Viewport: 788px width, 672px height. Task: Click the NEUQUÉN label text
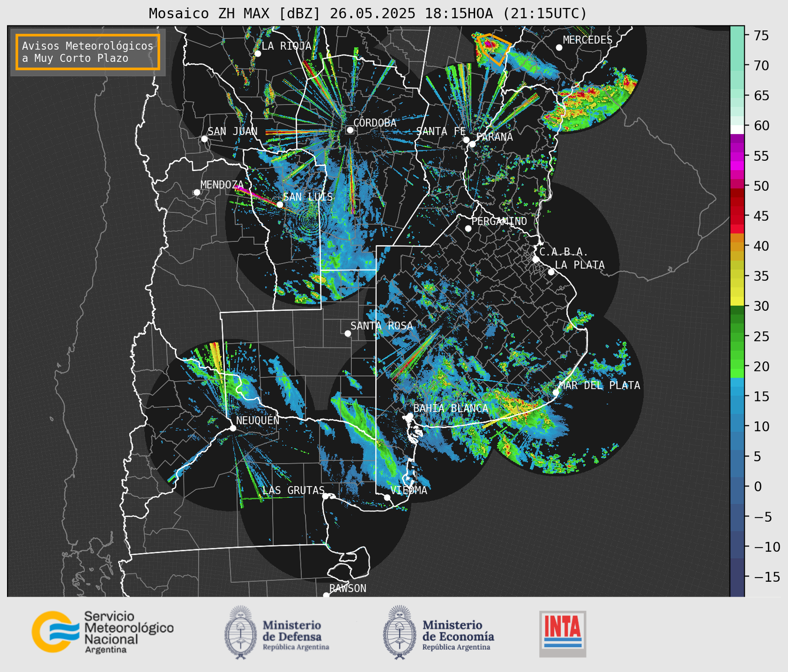coord(258,421)
